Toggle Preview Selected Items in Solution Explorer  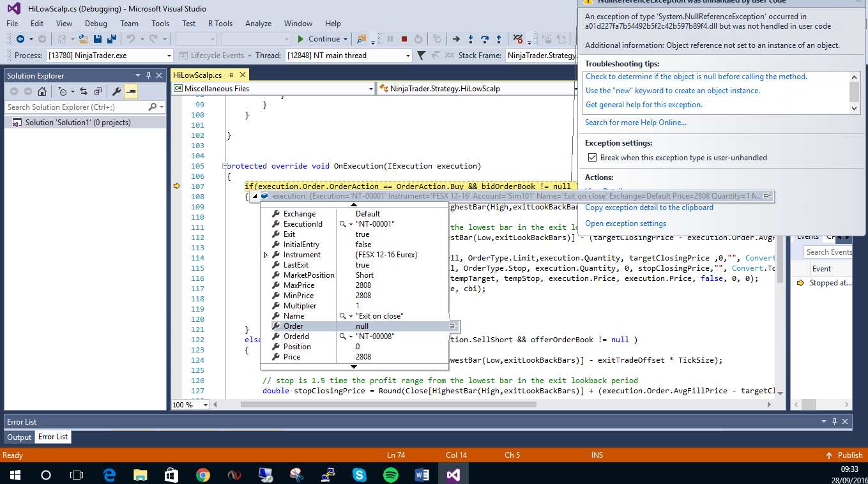pyautogui.click(x=131, y=91)
